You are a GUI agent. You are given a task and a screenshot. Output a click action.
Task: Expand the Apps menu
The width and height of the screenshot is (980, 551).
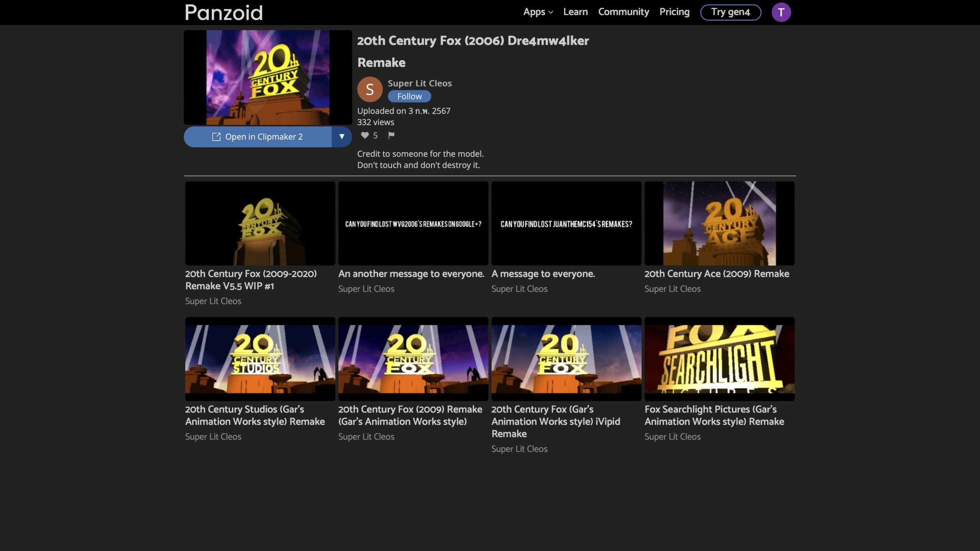(x=538, y=12)
